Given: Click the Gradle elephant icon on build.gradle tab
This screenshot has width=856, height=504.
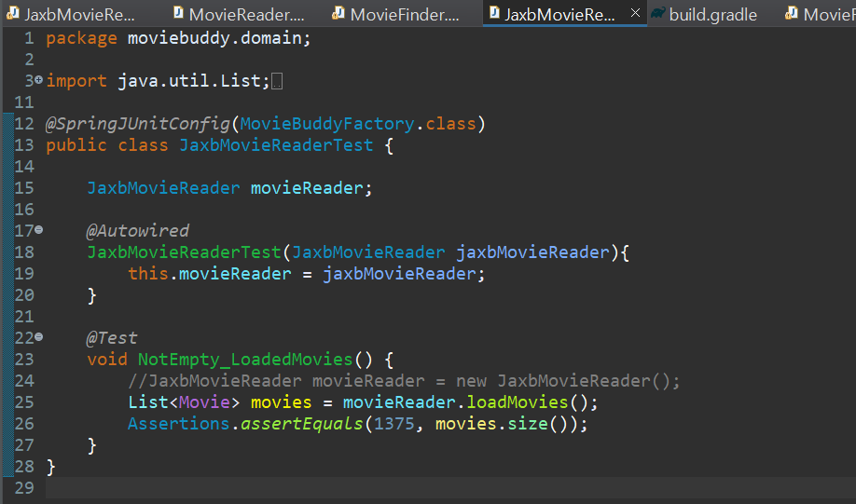Looking at the screenshot, I should tap(657, 13).
